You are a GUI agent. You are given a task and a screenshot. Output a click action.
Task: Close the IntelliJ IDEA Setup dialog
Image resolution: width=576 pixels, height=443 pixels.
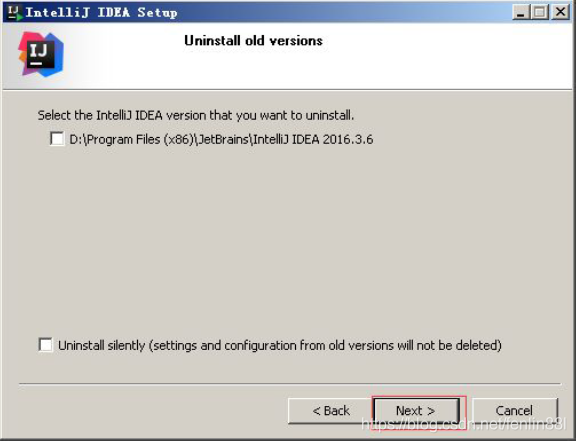(561, 12)
